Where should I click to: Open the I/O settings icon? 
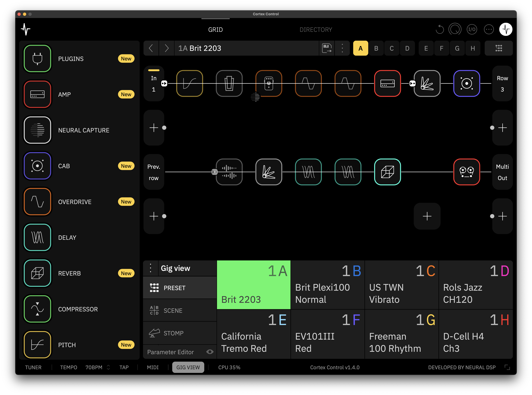click(472, 29)
